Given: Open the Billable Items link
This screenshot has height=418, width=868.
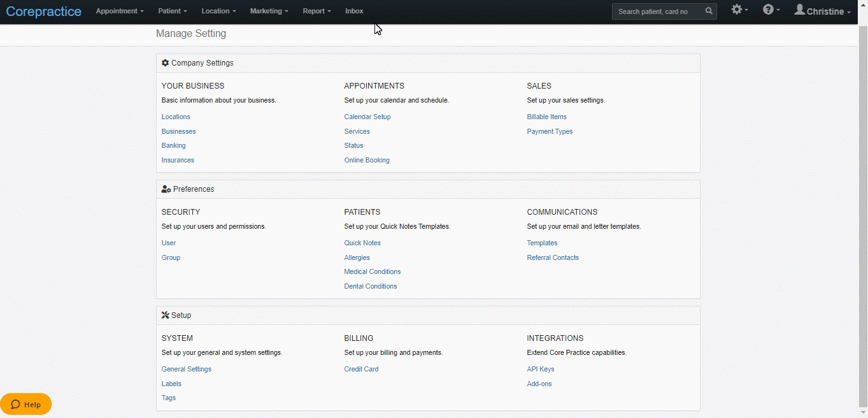Looking at the screenshot, I should pyautogui.click(x=546, y=117).
